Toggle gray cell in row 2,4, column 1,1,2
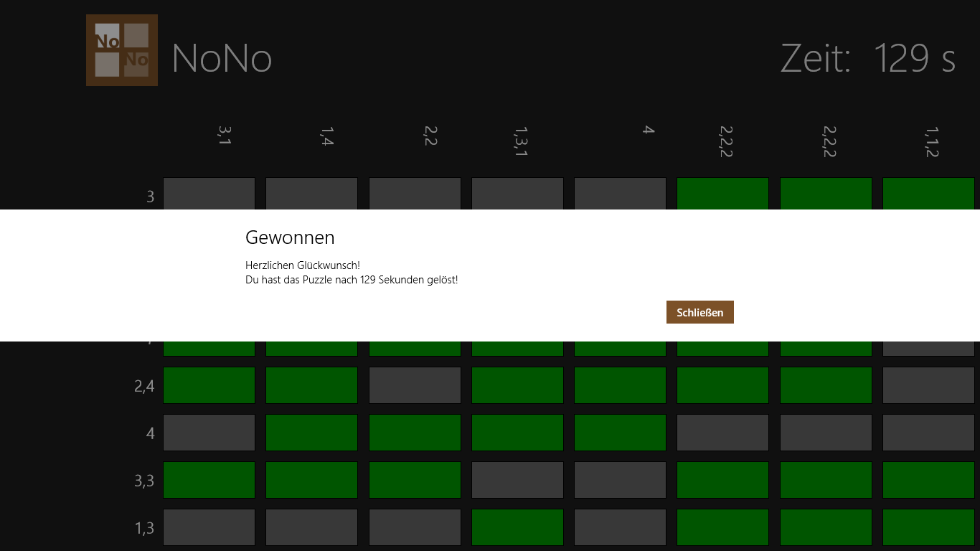This screenshot has height=551, width=980. [928, 385]
